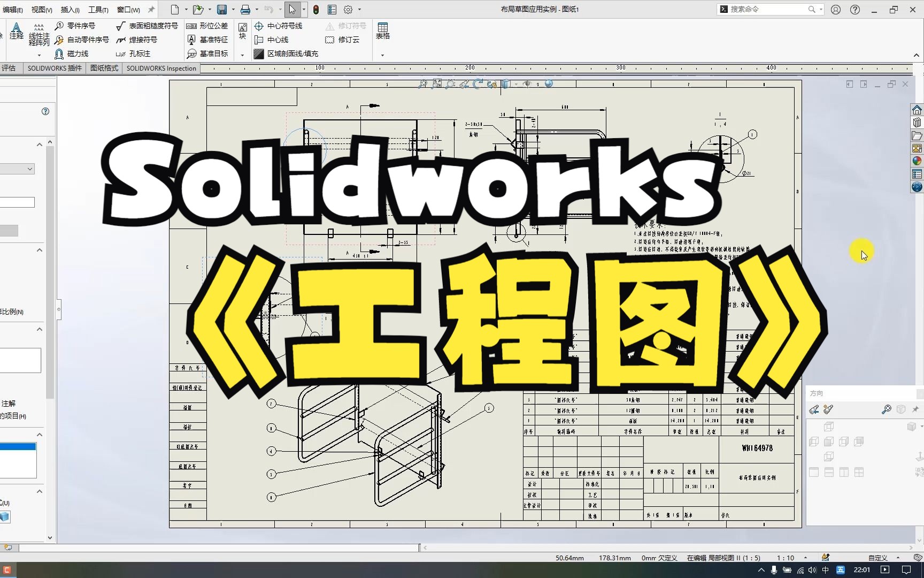Viewport: 924px width, 578px height.
Task: Expand the Save dropdown arrow
Action: pyautogui.click(x=233, y=10)
